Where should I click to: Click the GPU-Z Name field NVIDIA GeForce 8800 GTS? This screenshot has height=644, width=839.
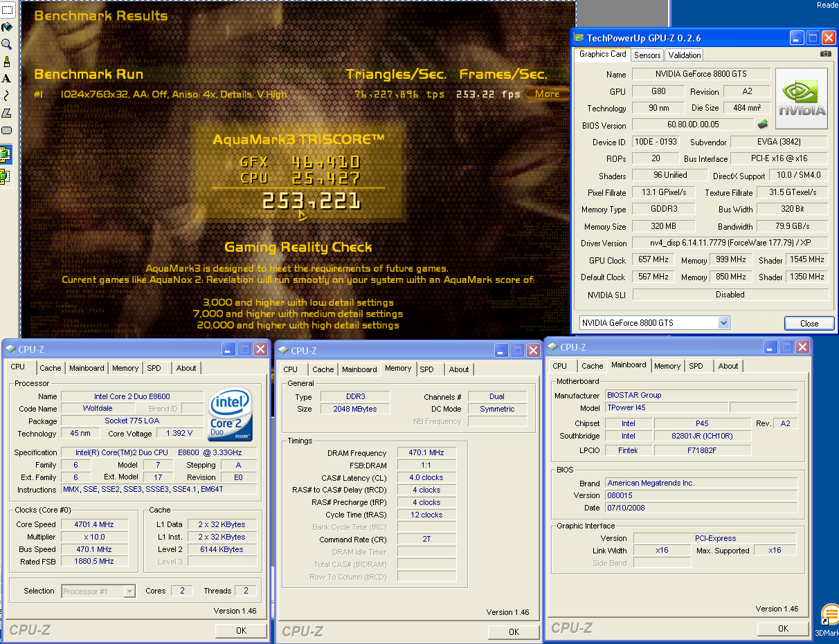pos(701,74)
